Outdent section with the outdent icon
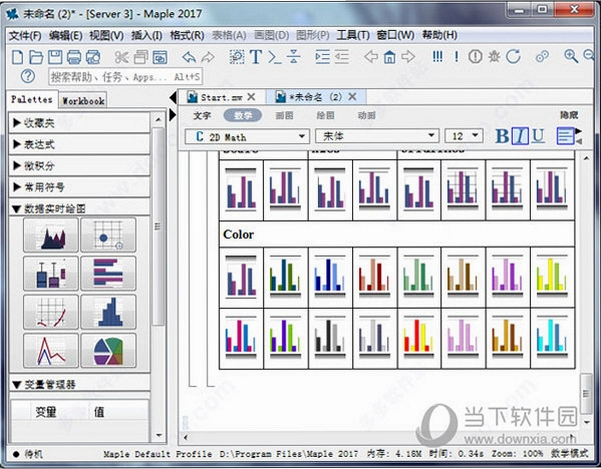The image size is (601, 469). tap(342, 57)
